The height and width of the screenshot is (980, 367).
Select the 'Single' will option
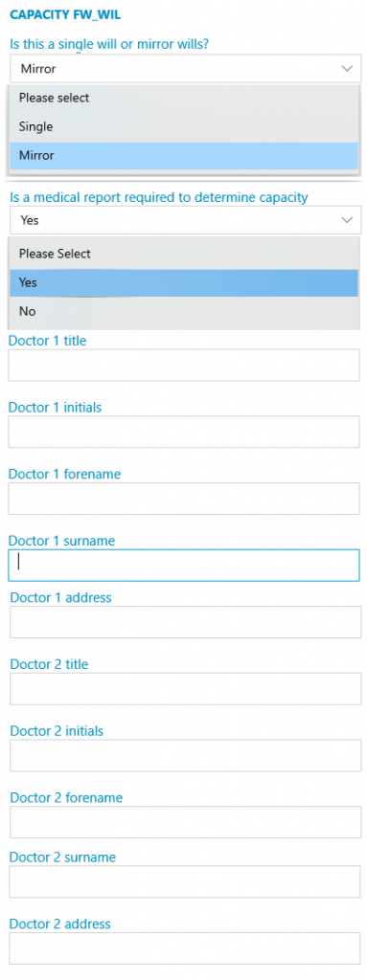click(184, 127)
